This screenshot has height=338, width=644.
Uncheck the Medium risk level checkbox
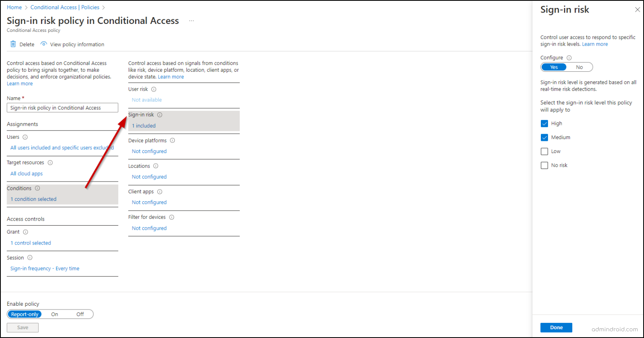tap(544, 137)
